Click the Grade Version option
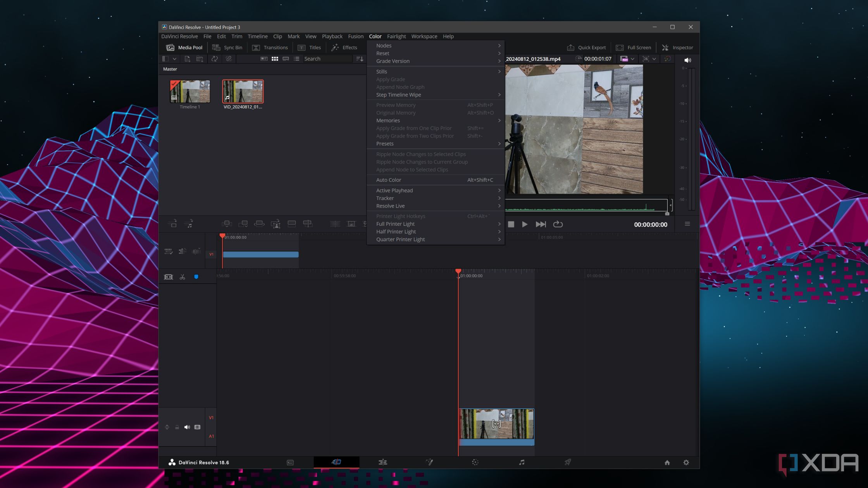The image size is (868, 488). (393, 61)
